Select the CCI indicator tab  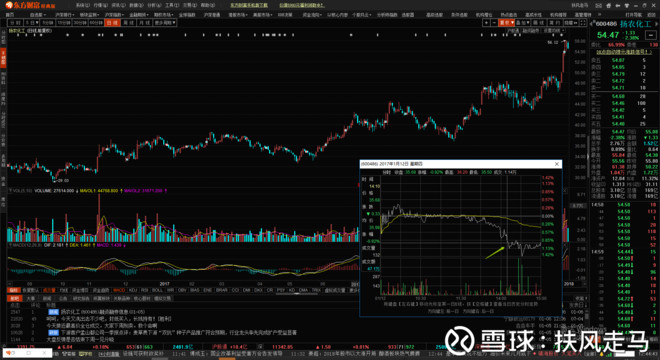tap(235, 290)
